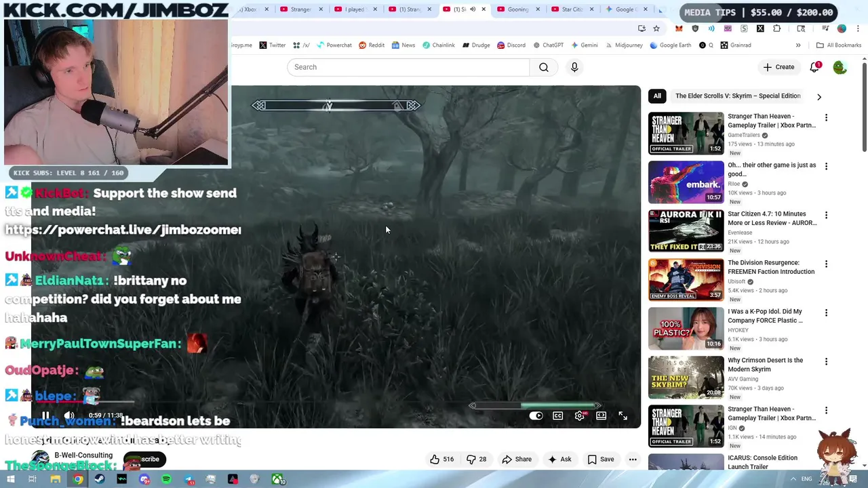
Task: Click the YouTube search field
Action: click(x=408, y=67)
